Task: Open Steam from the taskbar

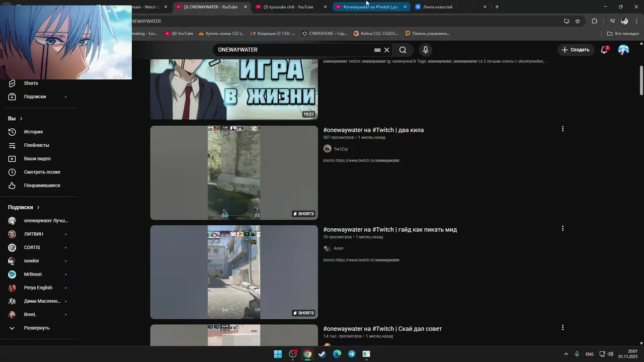Action: pos(322,354)
